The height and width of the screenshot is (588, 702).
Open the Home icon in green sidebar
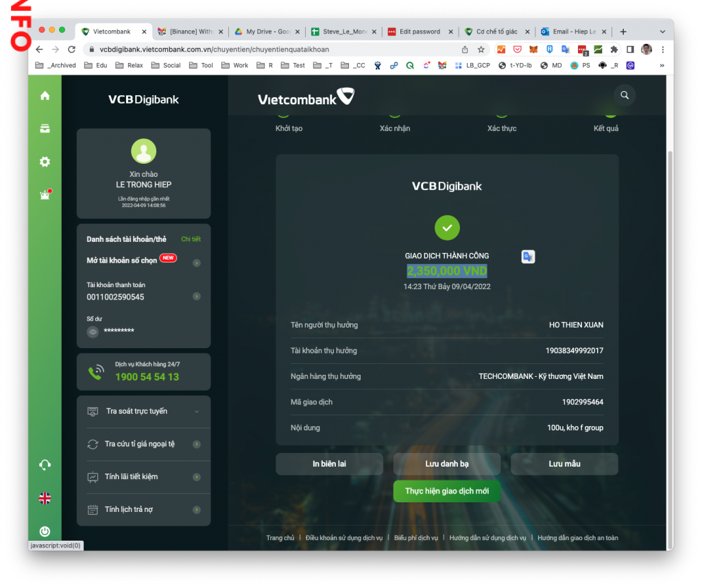[45, 96]
